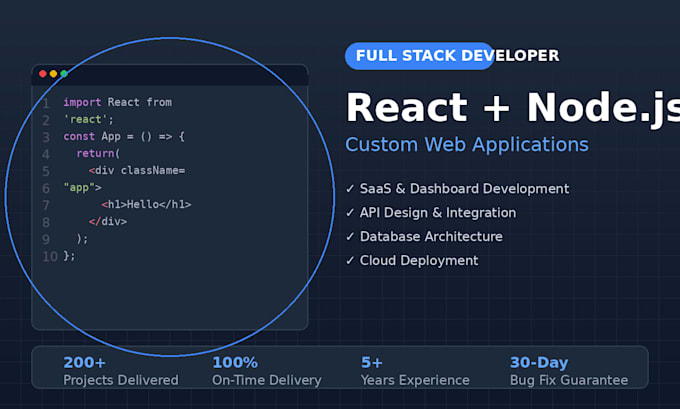
Task: Click code line 'const App = () => {'
Action: tap(124, 137)
